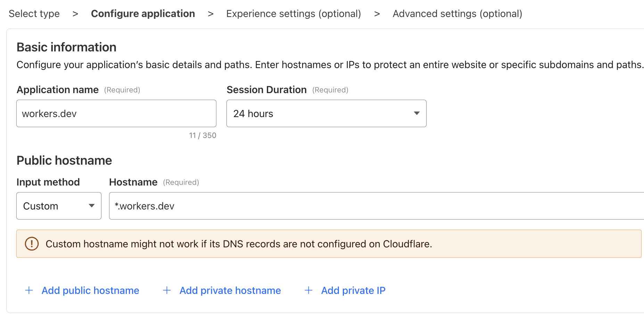The width and height of the screenshot is (644, 321).
Task: Focus the Application name text field
Action: 116,114
